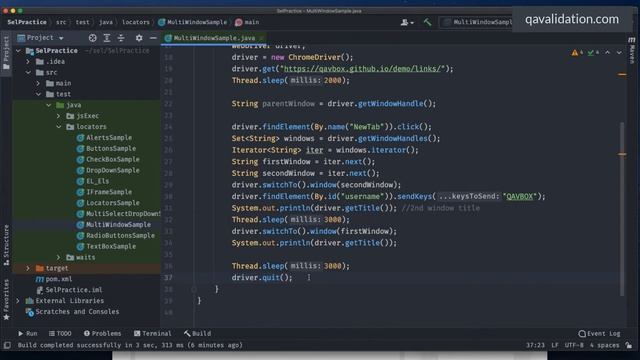Open the user account icon menu

407,22
